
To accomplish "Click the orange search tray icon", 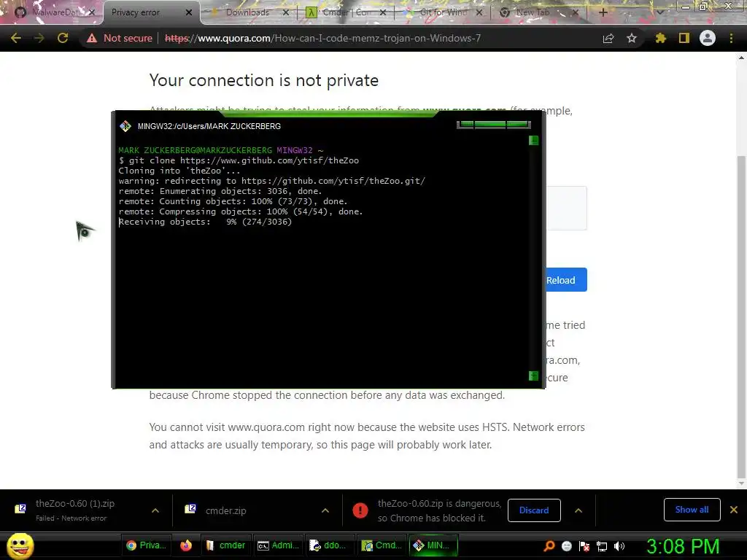I will point(549,546).
